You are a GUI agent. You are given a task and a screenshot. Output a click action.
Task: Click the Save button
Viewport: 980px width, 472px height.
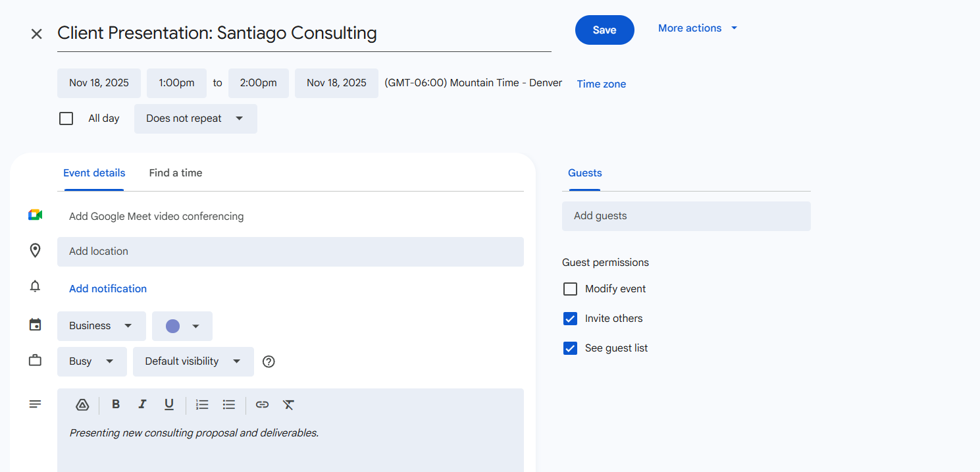604,30
